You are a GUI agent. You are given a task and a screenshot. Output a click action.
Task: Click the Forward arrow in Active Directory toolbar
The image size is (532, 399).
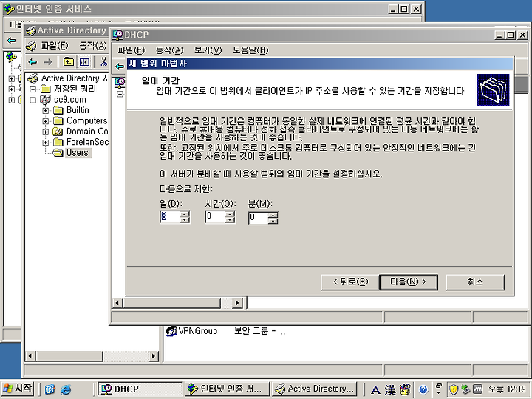(48, 62)
